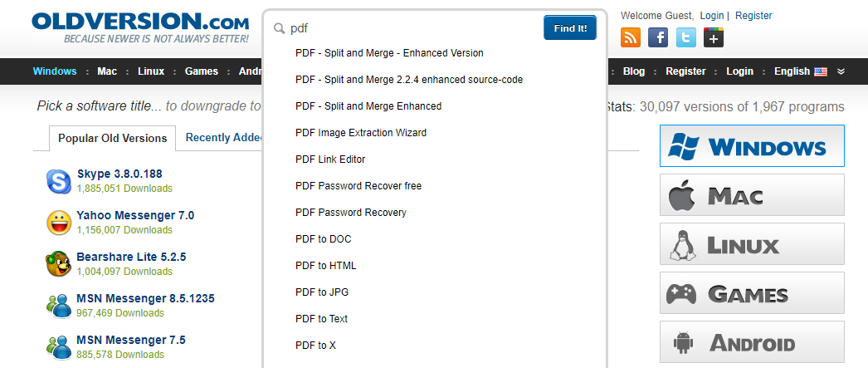
Task: Choose the Windows platform button
Action: coord(752,145)
